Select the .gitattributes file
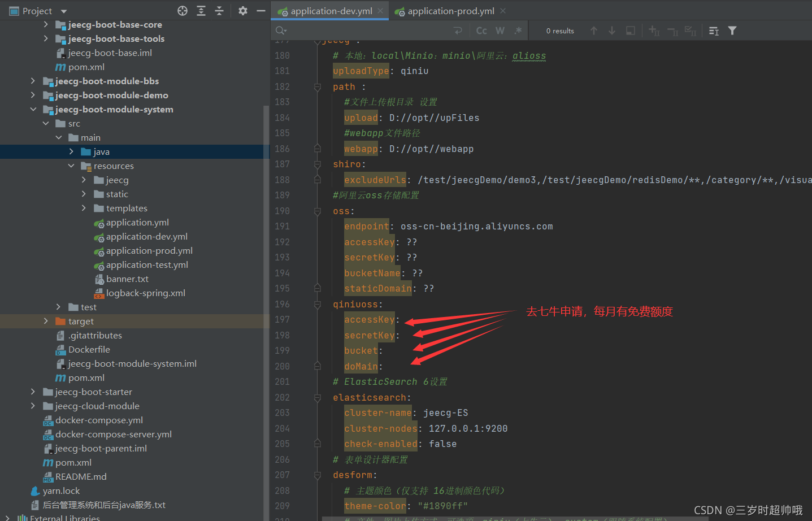Viewport: 812px width, 521px height. [x=95, y=335]
